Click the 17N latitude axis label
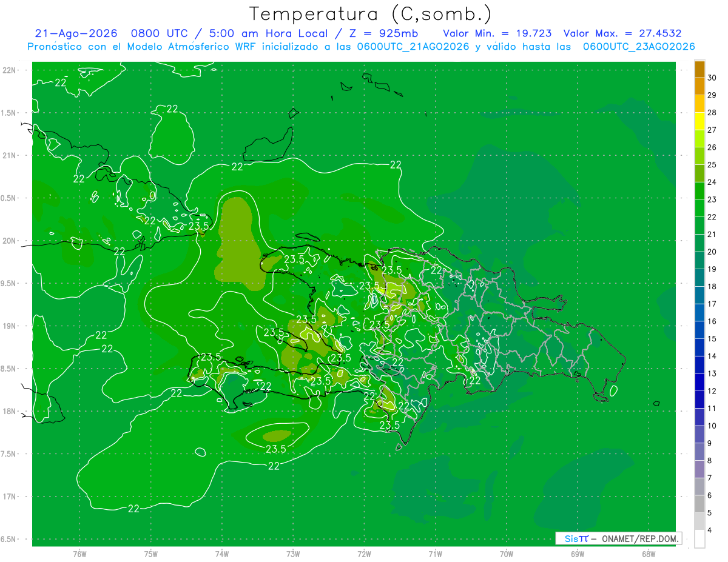This screenshot has height=562, width=728. (10, 497)
